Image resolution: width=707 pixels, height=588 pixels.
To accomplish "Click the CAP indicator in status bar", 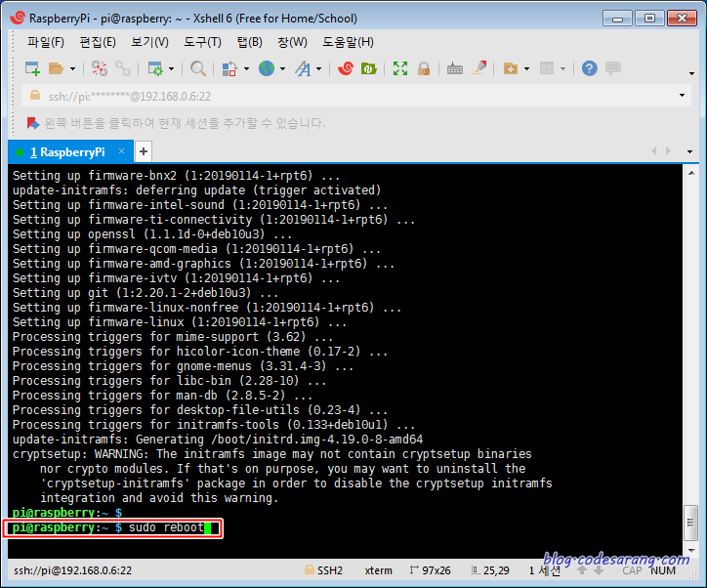I will [x=632, y=570].
